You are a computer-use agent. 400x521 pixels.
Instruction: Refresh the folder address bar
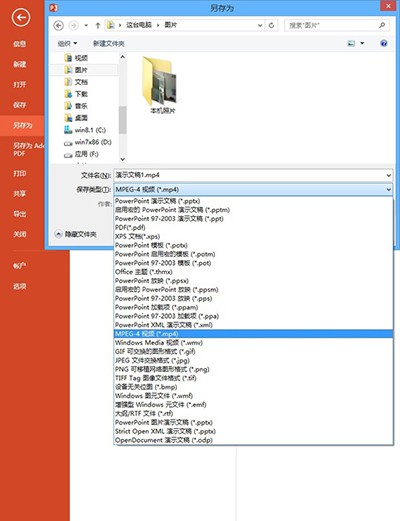(x=271, y=25)
